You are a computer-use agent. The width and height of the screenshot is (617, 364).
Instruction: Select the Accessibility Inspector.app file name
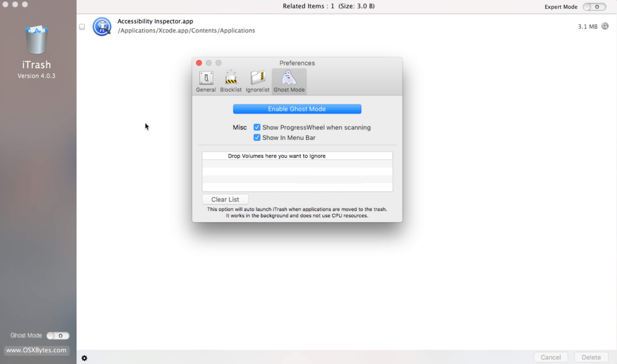(155, 21)
